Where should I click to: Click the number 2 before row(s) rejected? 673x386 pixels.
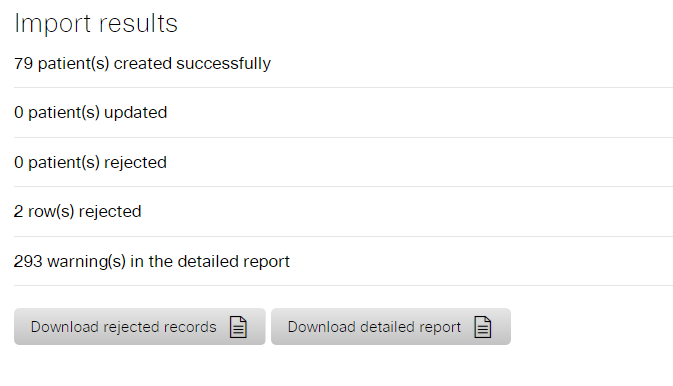click(x=18, y=211)
